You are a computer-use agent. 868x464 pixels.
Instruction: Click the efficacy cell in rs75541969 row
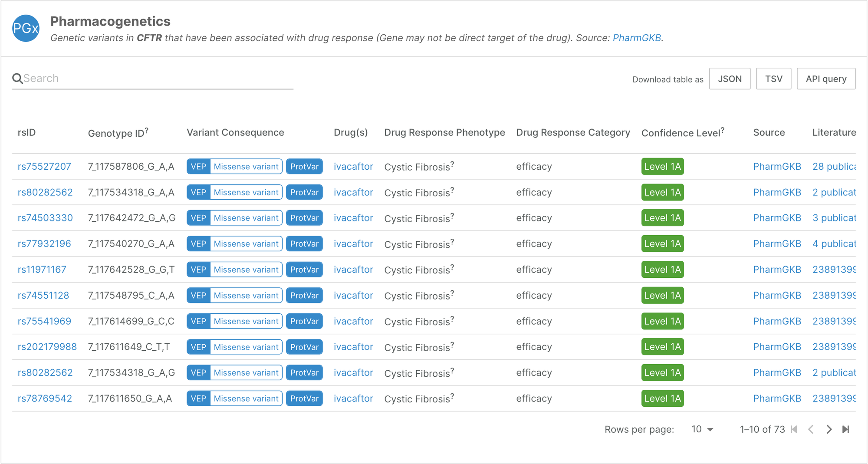(x=534, y=321)
